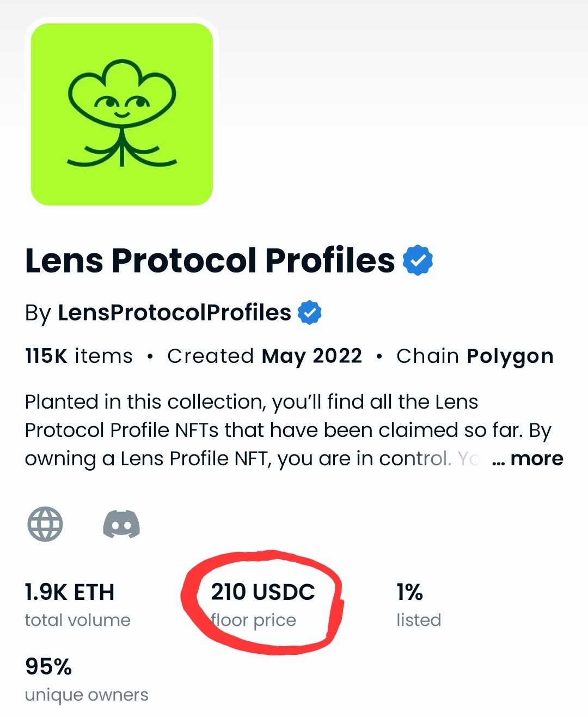The height and width of the screenshot is (717, 588).
Task: Click the total volume label
Action: pos(78,620)
